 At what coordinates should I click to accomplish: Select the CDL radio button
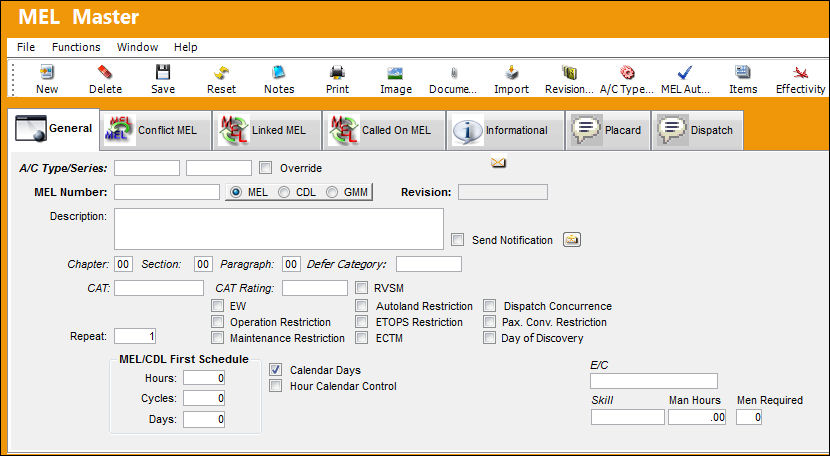pos(284,192)
